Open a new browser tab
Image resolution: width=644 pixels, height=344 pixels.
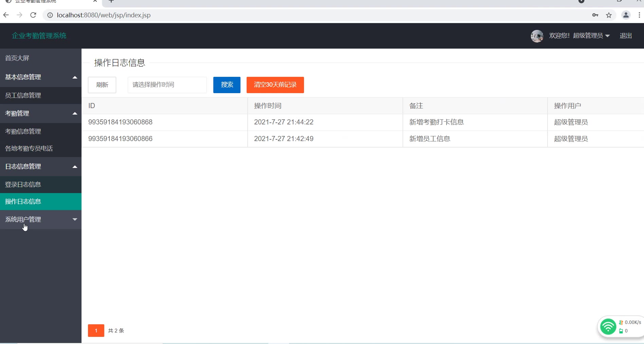tap(111, 1)
